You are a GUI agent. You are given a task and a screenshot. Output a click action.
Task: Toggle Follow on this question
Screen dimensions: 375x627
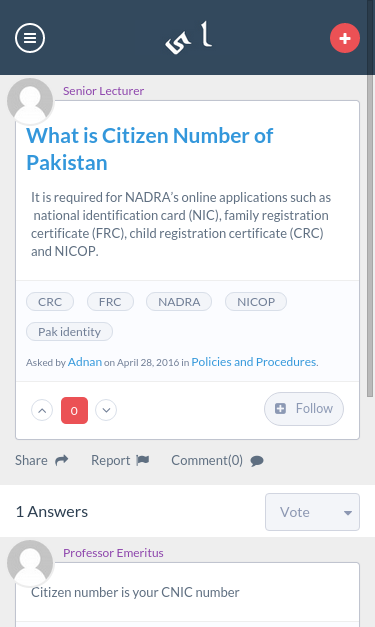click(304, 409)
